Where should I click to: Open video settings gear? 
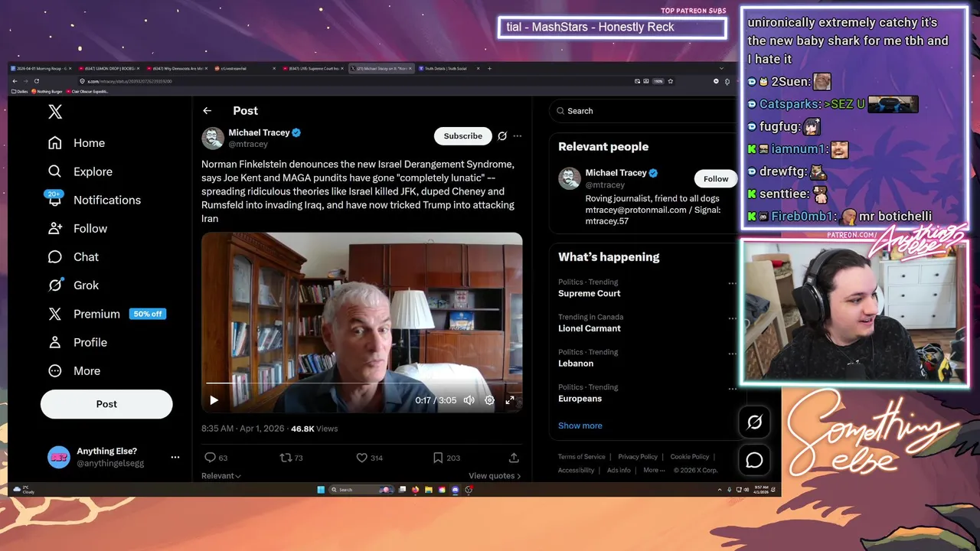pyautogui.click(x=489, y=400)
